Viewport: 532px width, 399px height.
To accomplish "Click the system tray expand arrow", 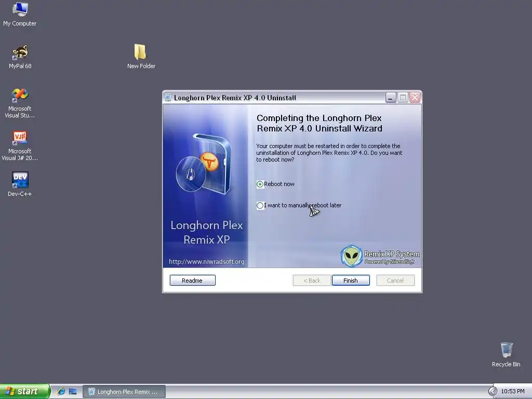I will [x=493, y=391].
